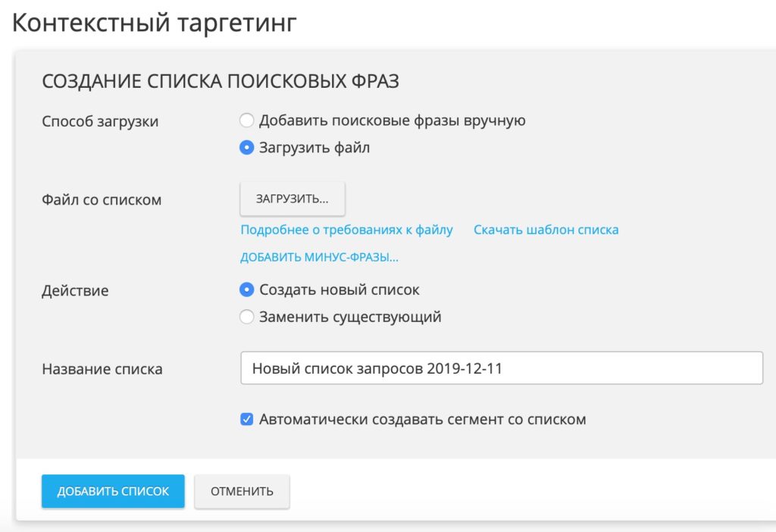Viewport: 776px width, 532px height.
Task: Click the "ЗАГРУЗИТЬ..." file upload button
Action: [x=293, y=197]
